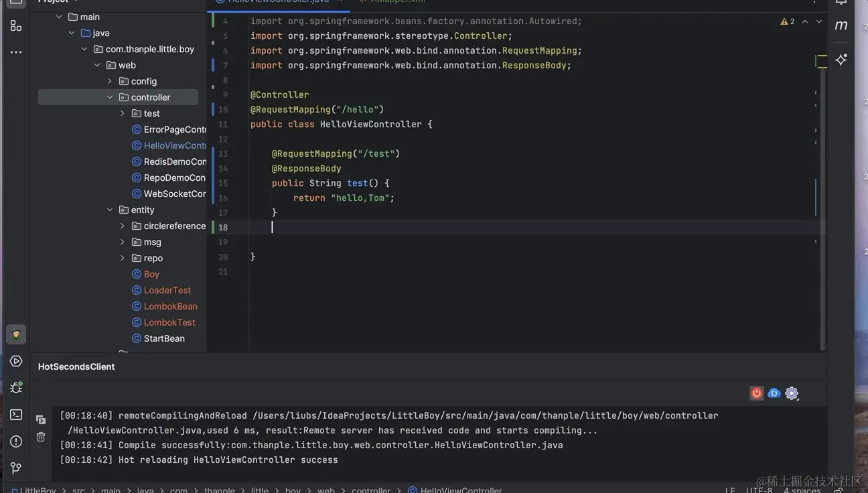
Task: Go to next highlighted problem arrow
Action: pyautogui.click(x=818, y=21)
